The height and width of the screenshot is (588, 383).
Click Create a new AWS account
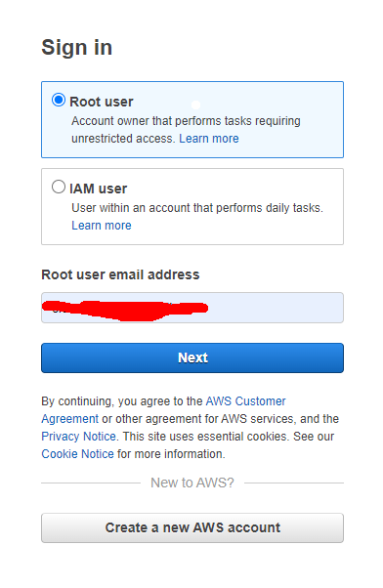pyautogui.click(x=192, y=527)
